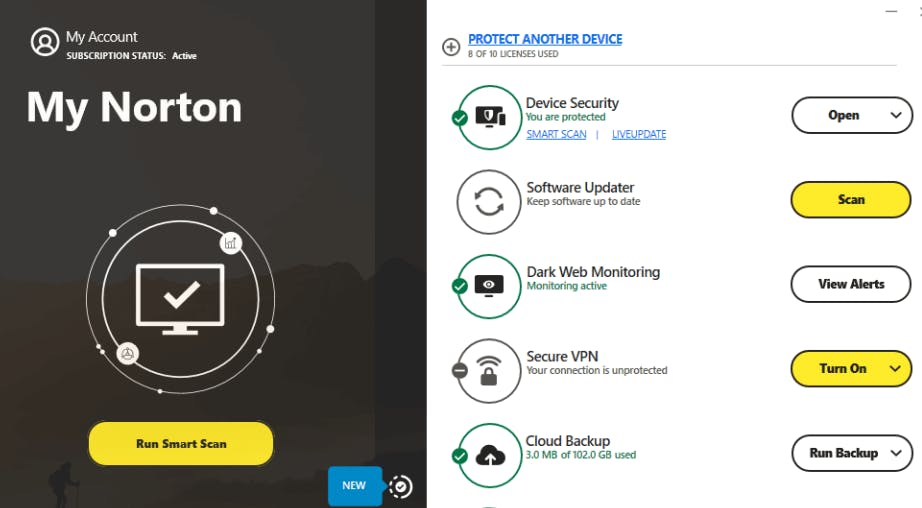Image resolution: width=922 pixels, height=508 pixels.
Task: Click Scan for Software Updater
Action: [x=851, y=199]
